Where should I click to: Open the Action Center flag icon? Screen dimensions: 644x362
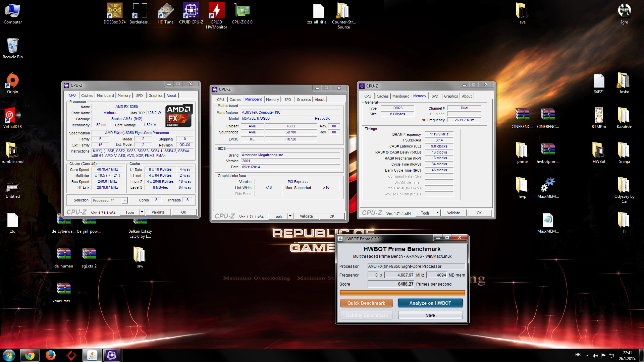603,355
